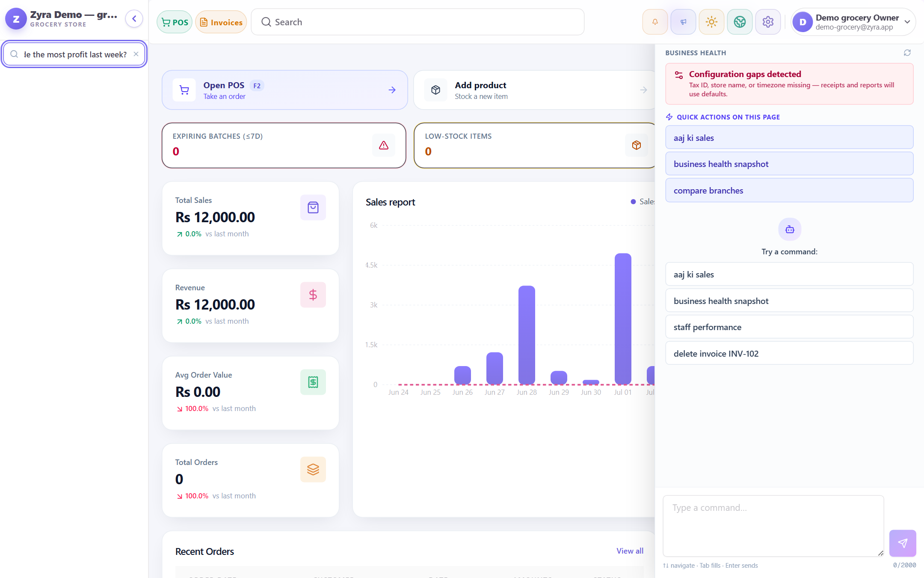The image size is (924, 578).
Task: Toggle light theme sun icon
Action: click(711, 22)
